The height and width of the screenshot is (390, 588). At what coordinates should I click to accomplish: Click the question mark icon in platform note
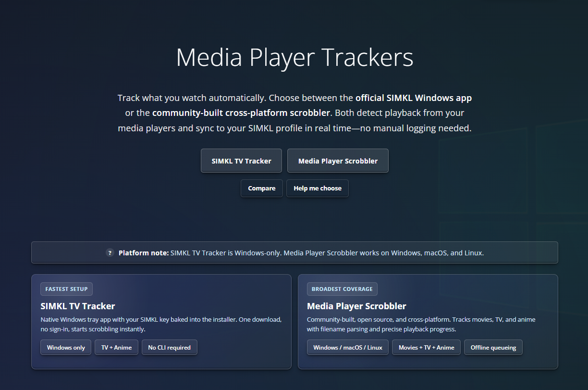point(110,253)
